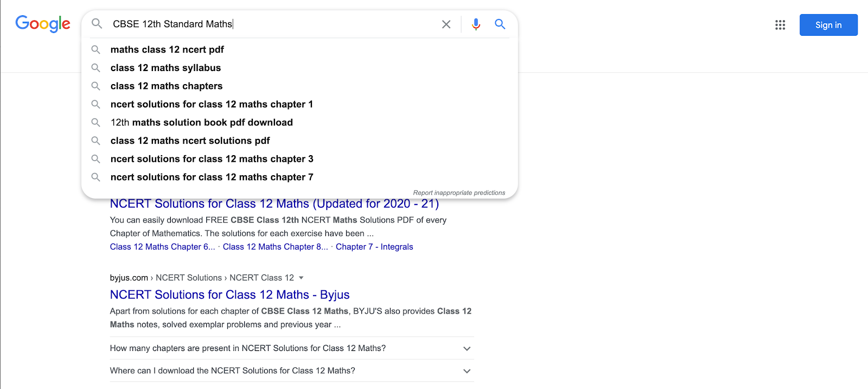Screen dimensions: 868x389
Task: Open the Google logo homepage
Action: (43, 24)
